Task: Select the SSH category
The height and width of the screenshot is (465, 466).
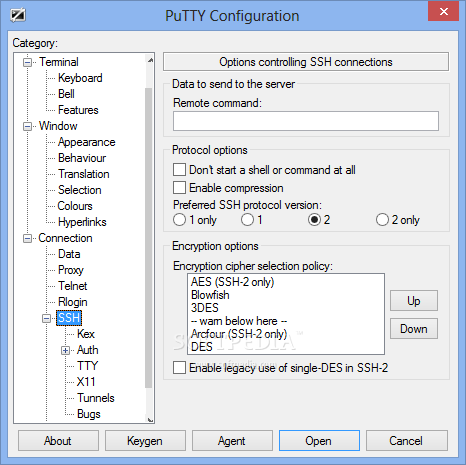Action: pos(69,318)
